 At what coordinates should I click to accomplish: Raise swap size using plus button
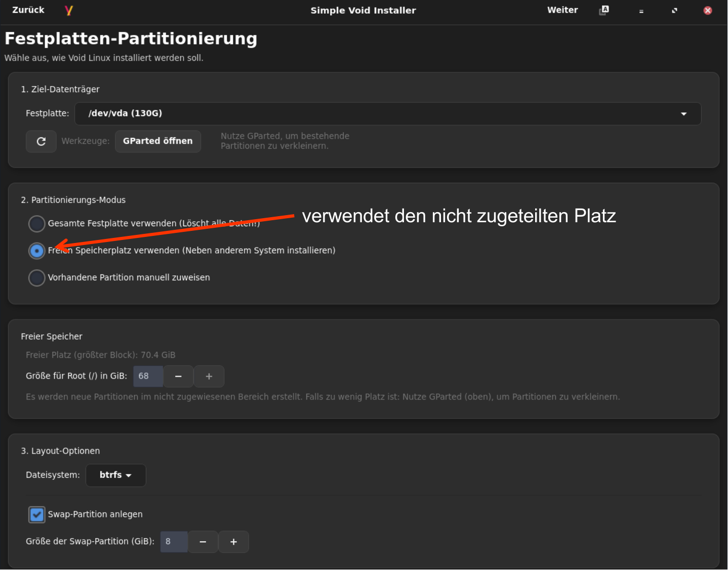(x=233, y=542)
